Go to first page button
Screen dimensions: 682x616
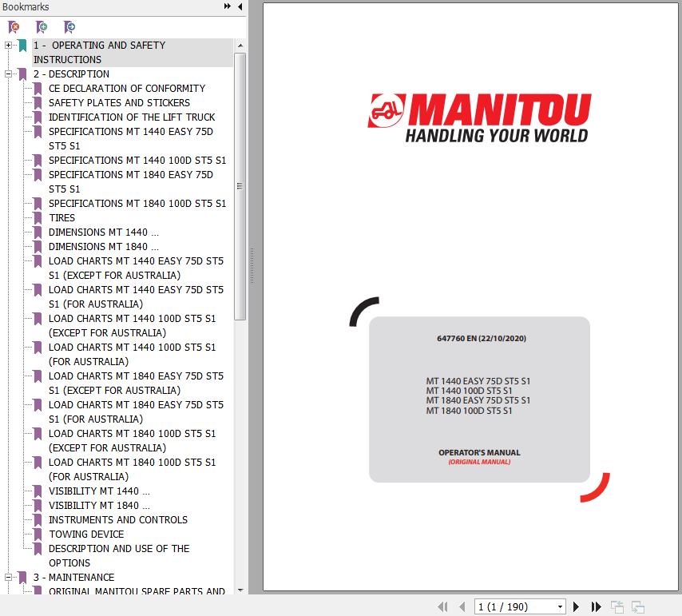pyautogui.click(x=442, y=606)
